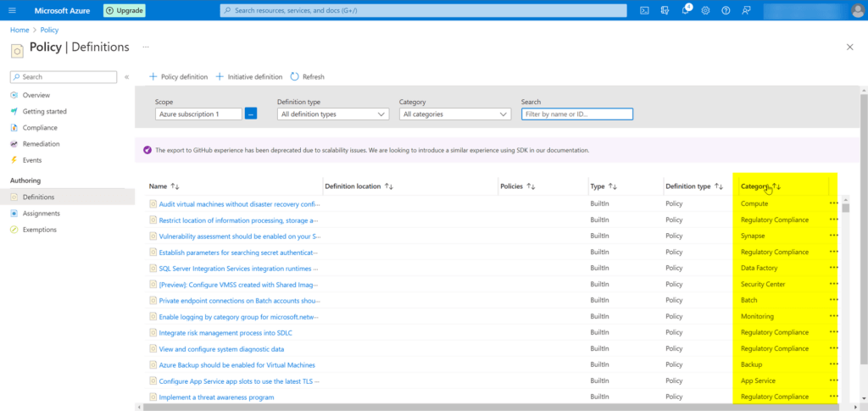Refresh the definitions list
Screen dimensions: 868x411
[x=307, y=77]
